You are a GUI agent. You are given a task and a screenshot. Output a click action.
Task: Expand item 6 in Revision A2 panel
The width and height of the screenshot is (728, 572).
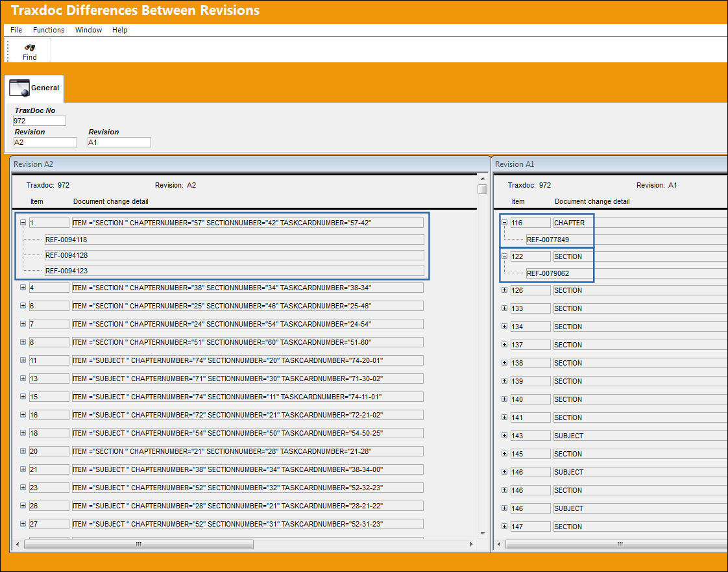pos(23,306)
